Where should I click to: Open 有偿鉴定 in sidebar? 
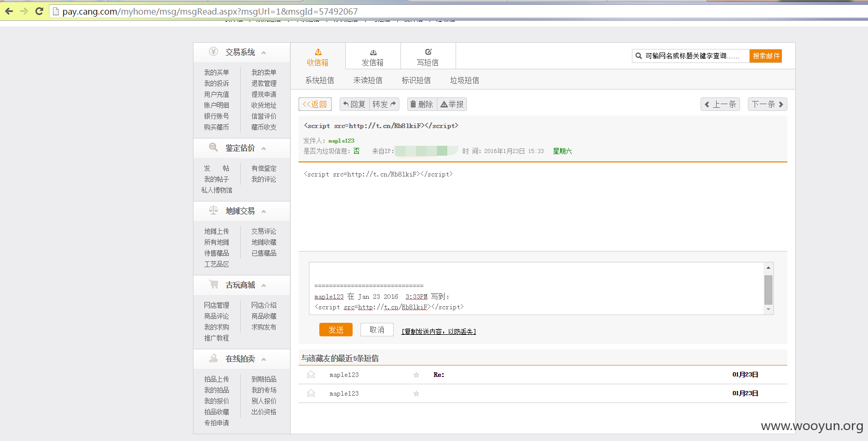(x=264, y=168)
